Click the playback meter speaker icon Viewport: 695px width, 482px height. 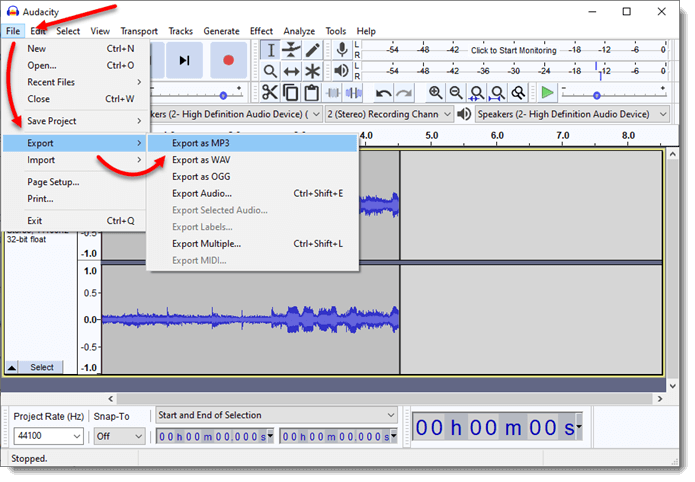tap(342, 71)
